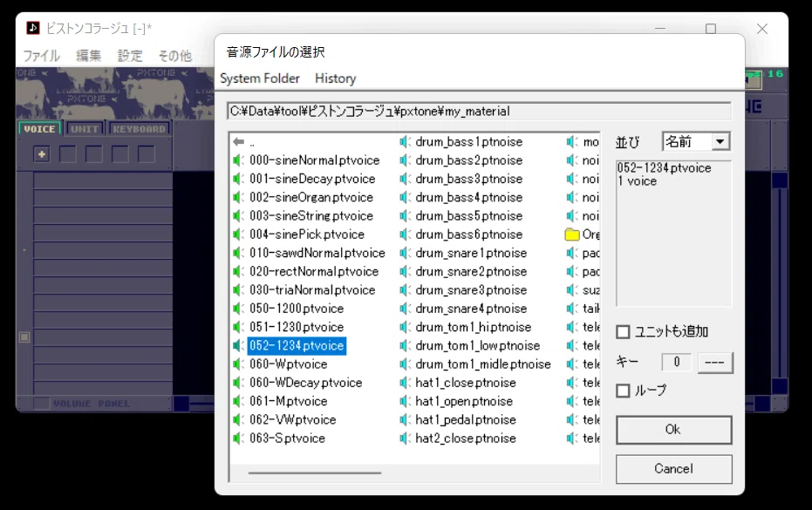Image resolution: width=812 pixels, height=510 pixels.
Task: Click the Cancel button
Action: [673, 469]
